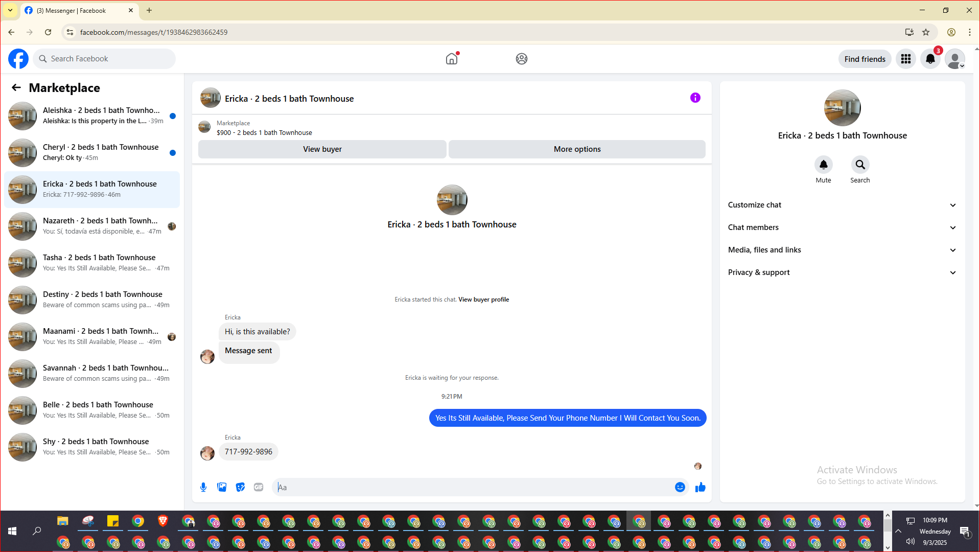
Task: Open File Explorer from the taskbar
Action: tap(63, 521)
